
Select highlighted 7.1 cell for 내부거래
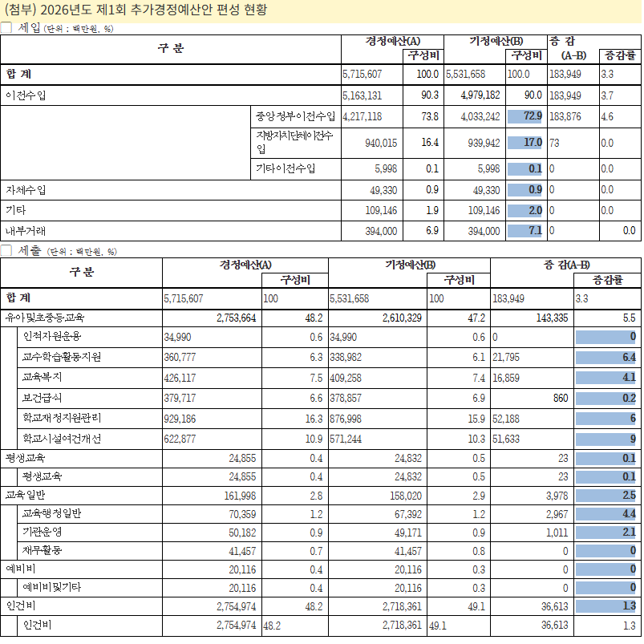pyautogui.click(x=525, y=231)
